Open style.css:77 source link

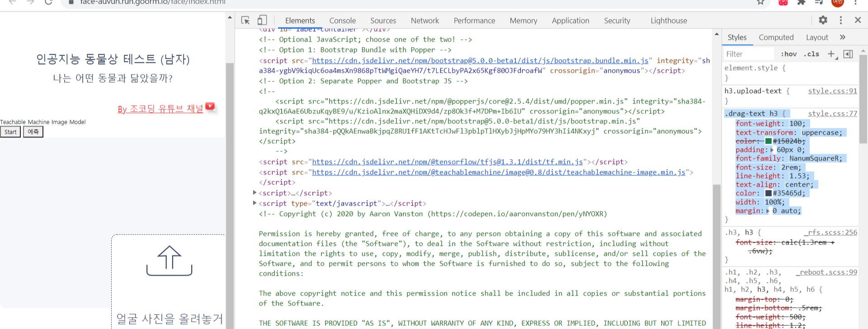click(x=832, y=113)
